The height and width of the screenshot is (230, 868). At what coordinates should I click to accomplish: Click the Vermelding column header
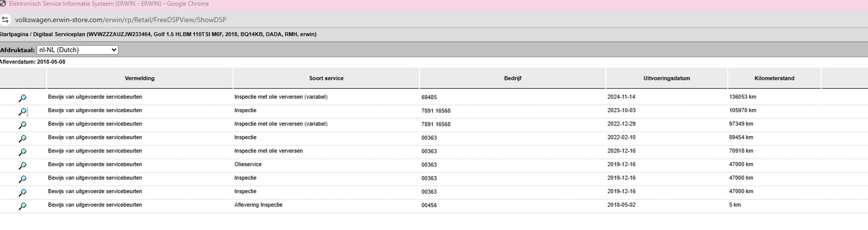(140, 78)
